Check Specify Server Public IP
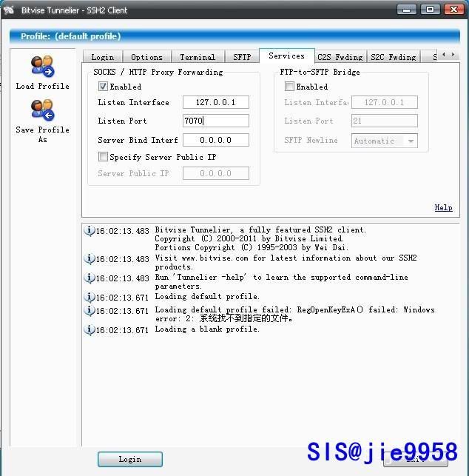This screenshot has height=476, width=469. click(103, 157)
